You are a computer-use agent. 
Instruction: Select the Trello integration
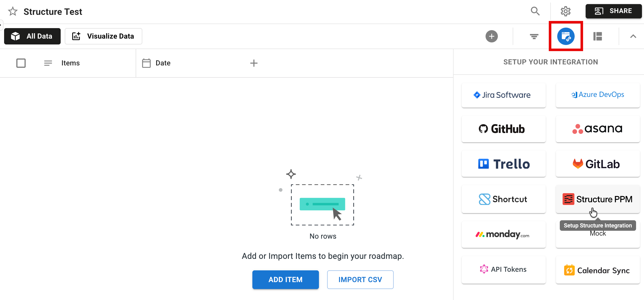click(503, 164)
